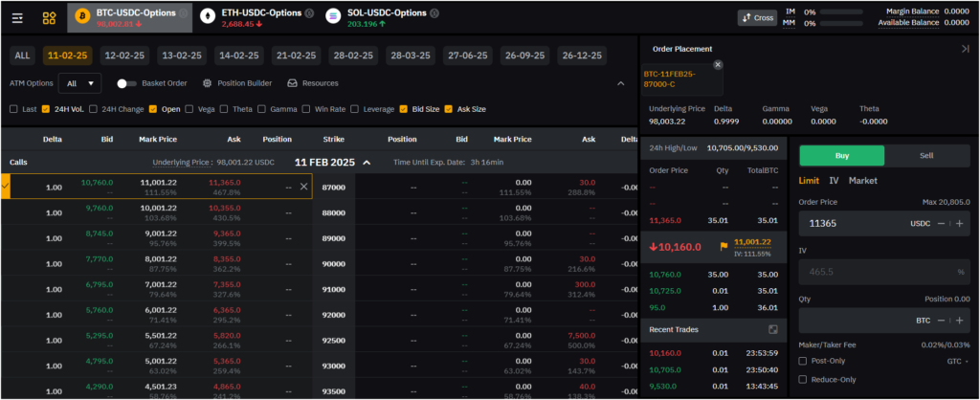Screen dimensions: 980x400
Task: Select the 14-02-25 expiry tab
Action: pyautogui.click(x=239, y=56)
